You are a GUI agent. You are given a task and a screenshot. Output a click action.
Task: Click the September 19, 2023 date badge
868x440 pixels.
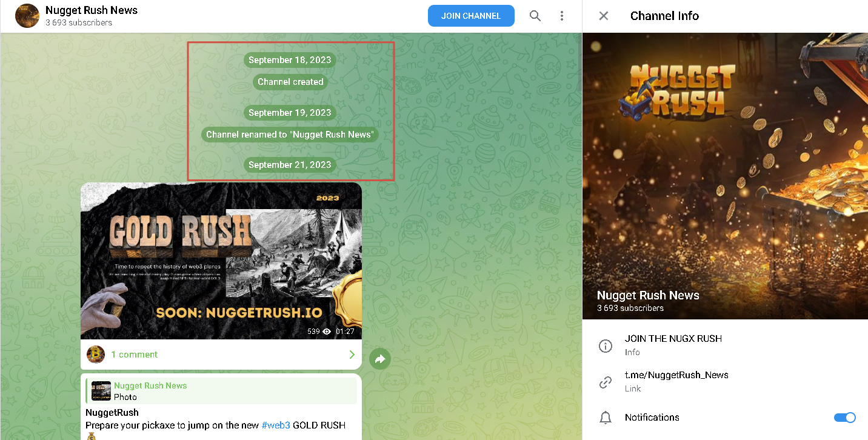tap(290, 113)
